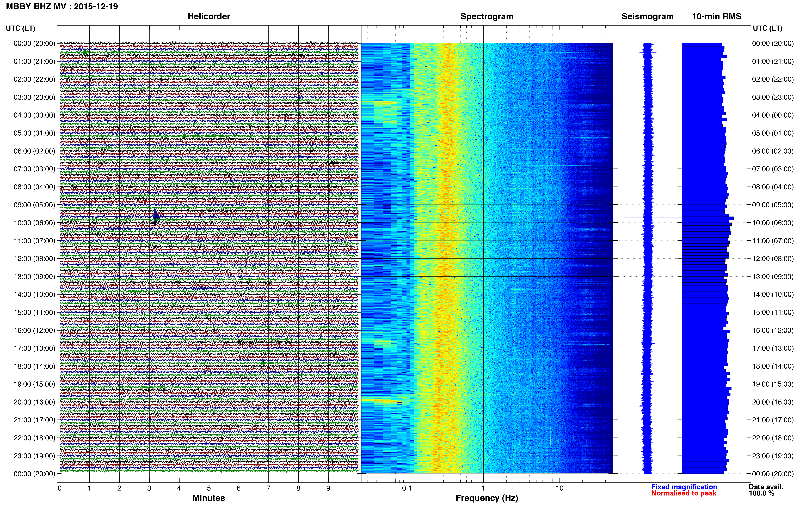Viewport: 812px width, 508px height.
Task: Click the '10' frequency tick label
Action: click(559, 488)
